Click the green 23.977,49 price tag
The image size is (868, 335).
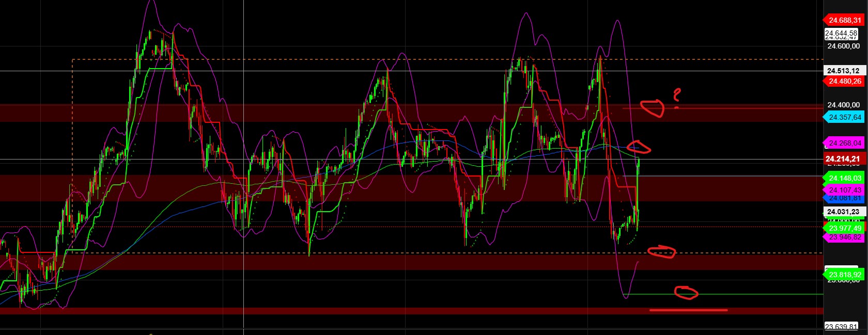tap(844, 228)
